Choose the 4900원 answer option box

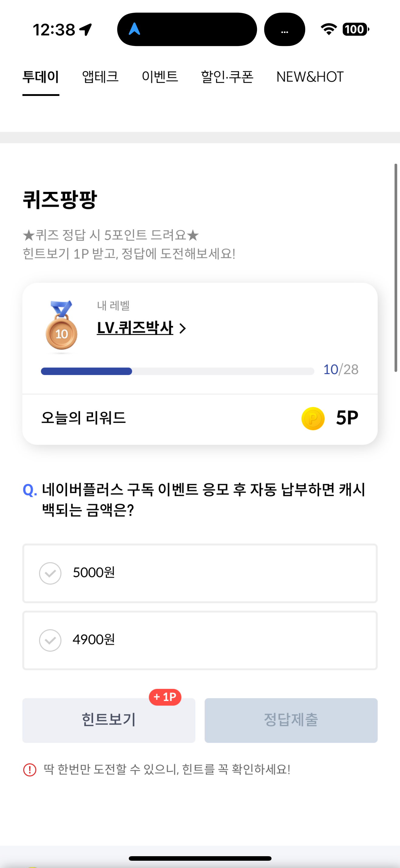tap(200, 640)
